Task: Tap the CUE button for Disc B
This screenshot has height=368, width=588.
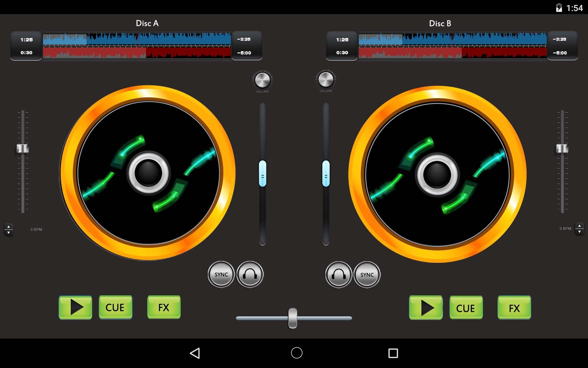Action: click(466, 308)
